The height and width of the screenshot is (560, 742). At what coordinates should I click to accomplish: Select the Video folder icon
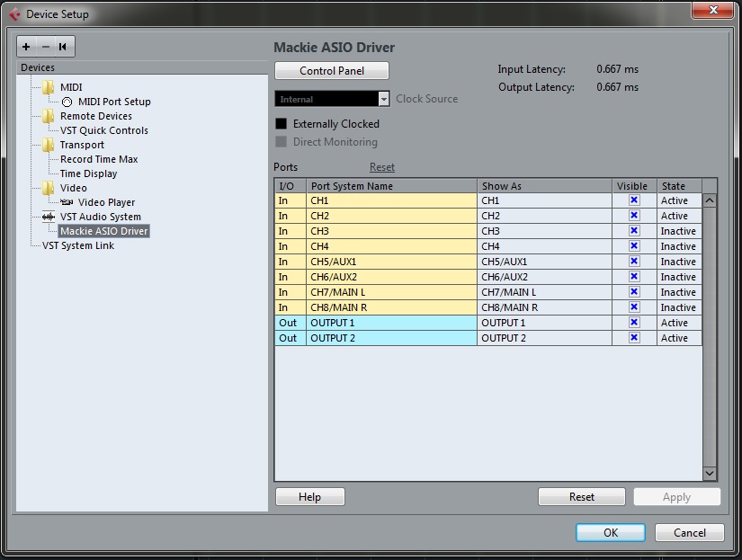(48, 188)
